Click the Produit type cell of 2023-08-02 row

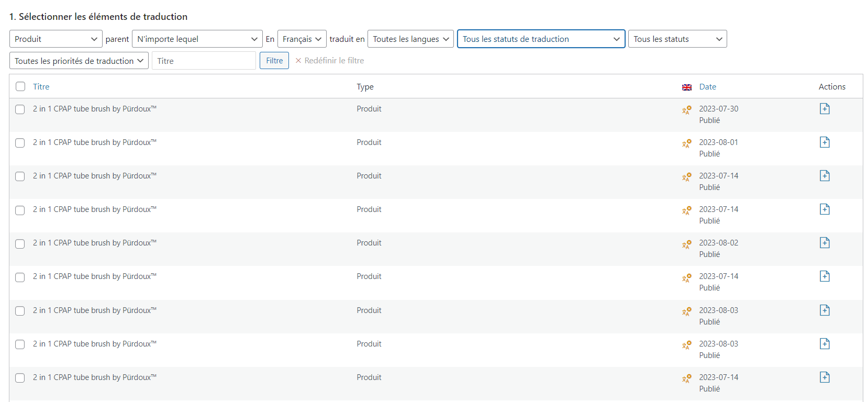(x=369, y=243)
